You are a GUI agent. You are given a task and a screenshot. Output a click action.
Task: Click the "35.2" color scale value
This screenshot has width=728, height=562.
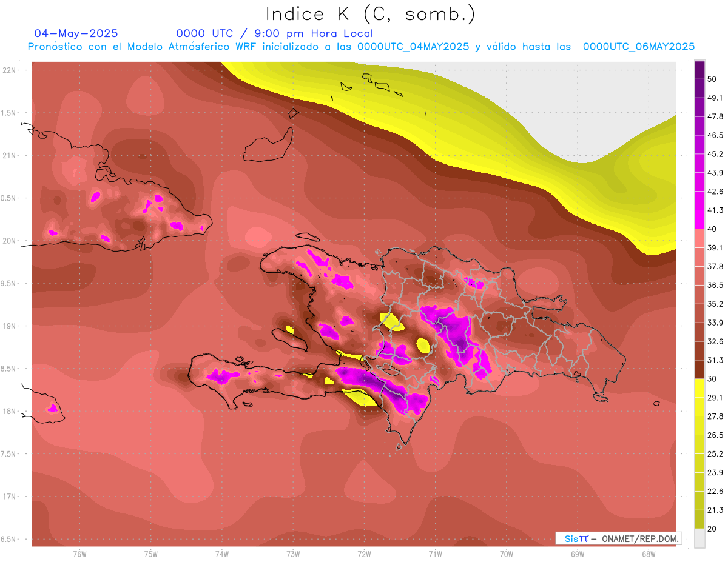coord(715,304)
